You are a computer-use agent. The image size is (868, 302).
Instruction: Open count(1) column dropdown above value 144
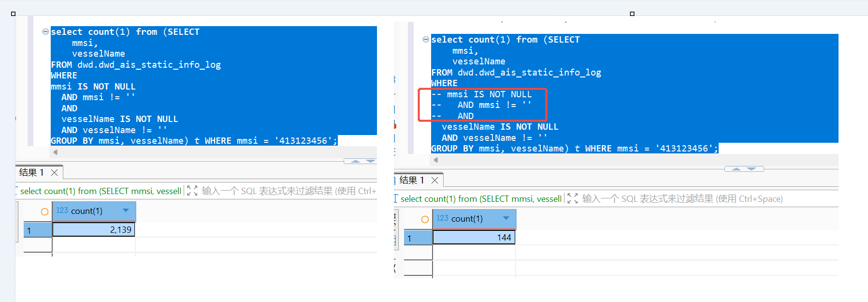coord(506,218)
